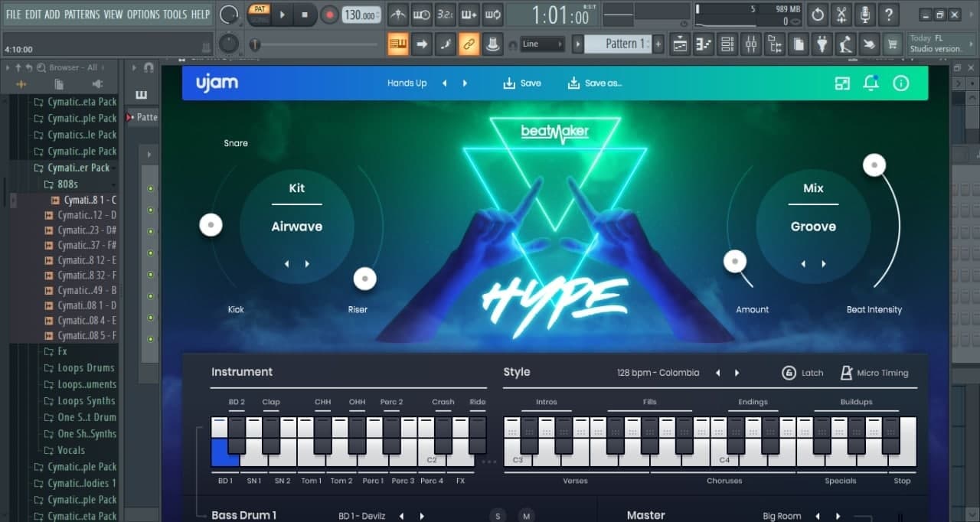980x522 pixels.
Task: Open the PATTERNS menu
Action: pyautogui.click(x=82, y=14)
